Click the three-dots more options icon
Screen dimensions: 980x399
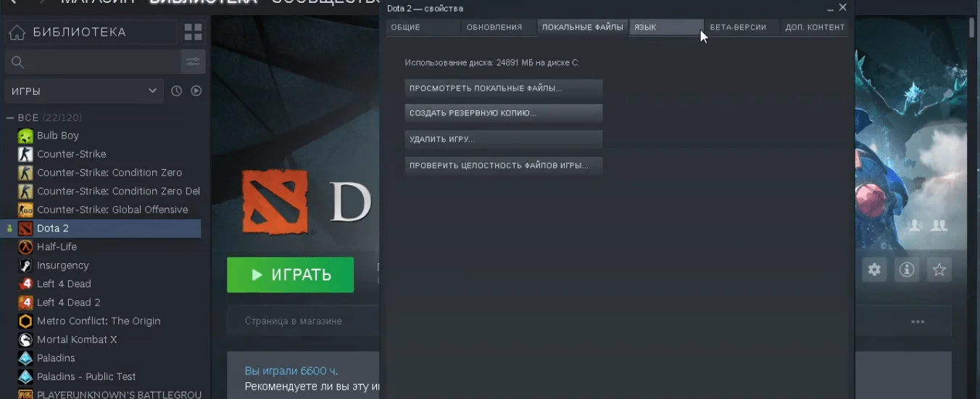pyautogui.click(x=918, y=321)
